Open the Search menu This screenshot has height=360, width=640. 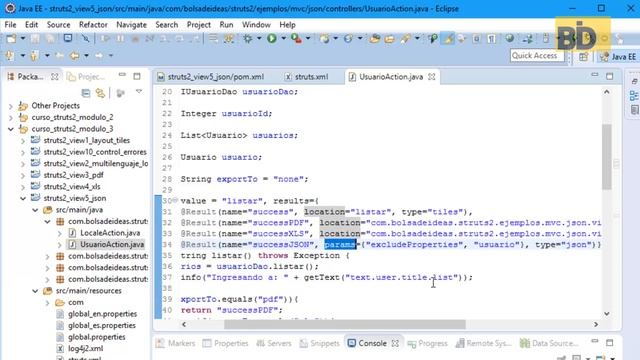pyautogui.click(x=167, y=25)
